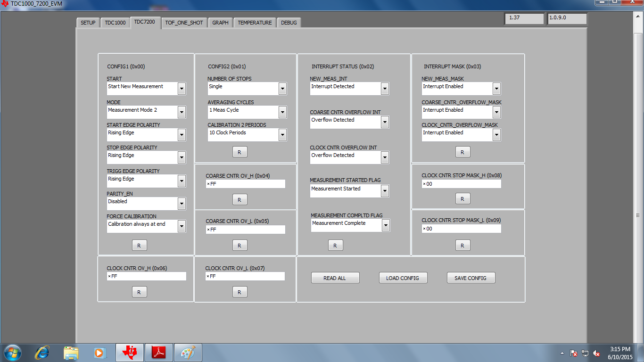Open Paint from the taskbar
The width and height of the screenshot is (644, 362).
(188, 352)
